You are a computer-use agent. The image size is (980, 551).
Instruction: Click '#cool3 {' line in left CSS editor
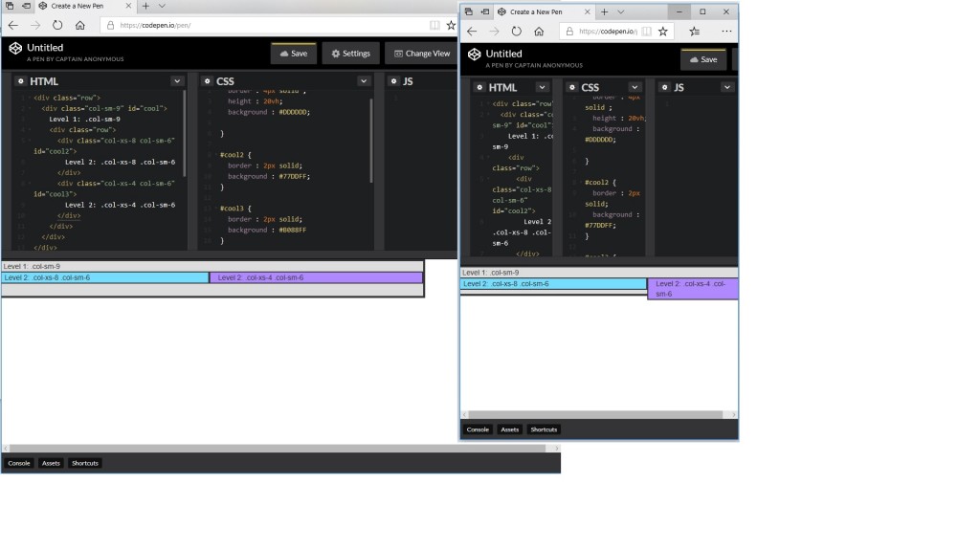pos(235,209)
